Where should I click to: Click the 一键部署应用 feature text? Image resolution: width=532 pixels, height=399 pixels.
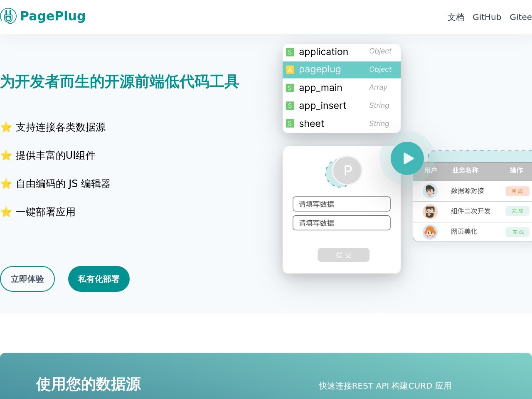(x=46, y=212)
